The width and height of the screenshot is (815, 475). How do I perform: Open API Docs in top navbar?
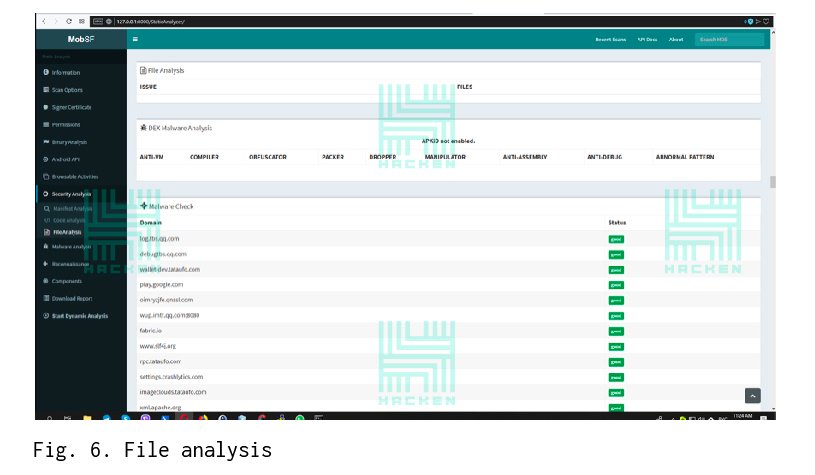pos(647,39)
